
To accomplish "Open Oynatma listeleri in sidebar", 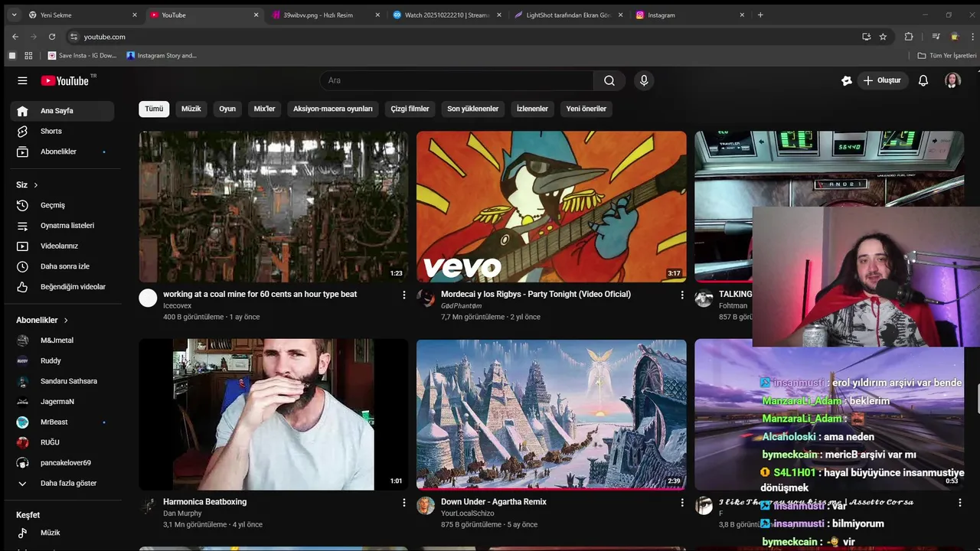I will pos(62,226).
